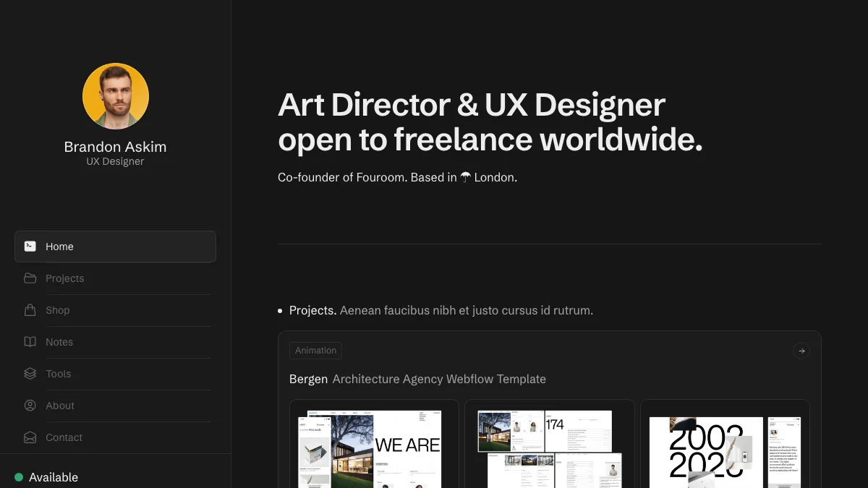Screen dimensions: 868x488
Task: Click the green Available status dot
Action: point(19,477)
